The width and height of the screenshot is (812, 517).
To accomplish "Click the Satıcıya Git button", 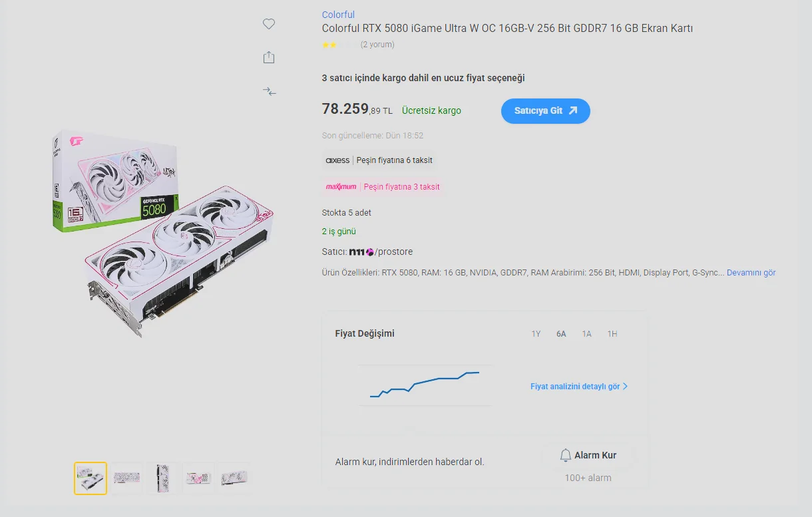I will tap(545, 111).
